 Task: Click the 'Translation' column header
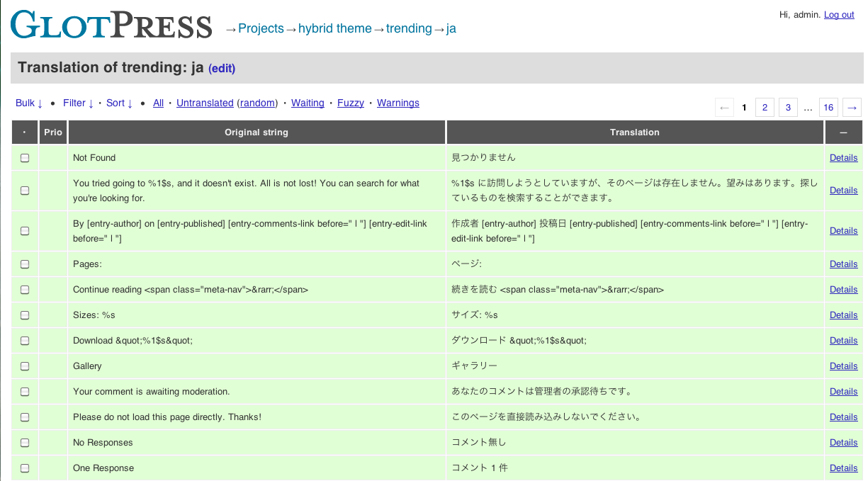coord(635,132)
